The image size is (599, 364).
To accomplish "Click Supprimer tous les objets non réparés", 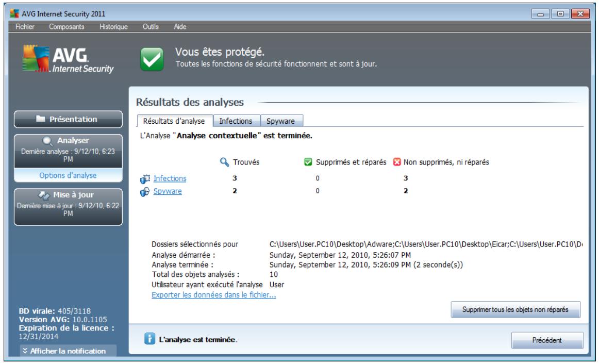I will (x=515, y=309).
